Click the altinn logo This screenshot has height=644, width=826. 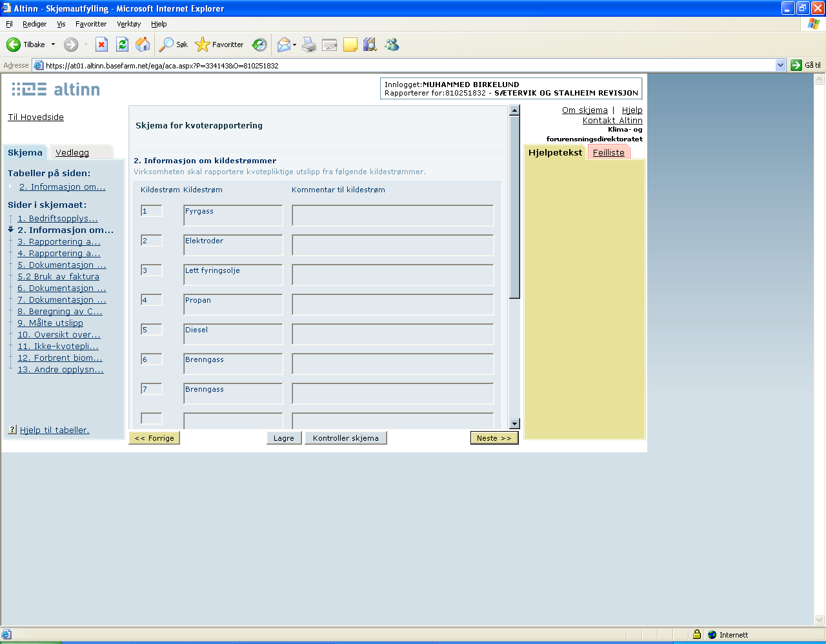click(56, 89)
